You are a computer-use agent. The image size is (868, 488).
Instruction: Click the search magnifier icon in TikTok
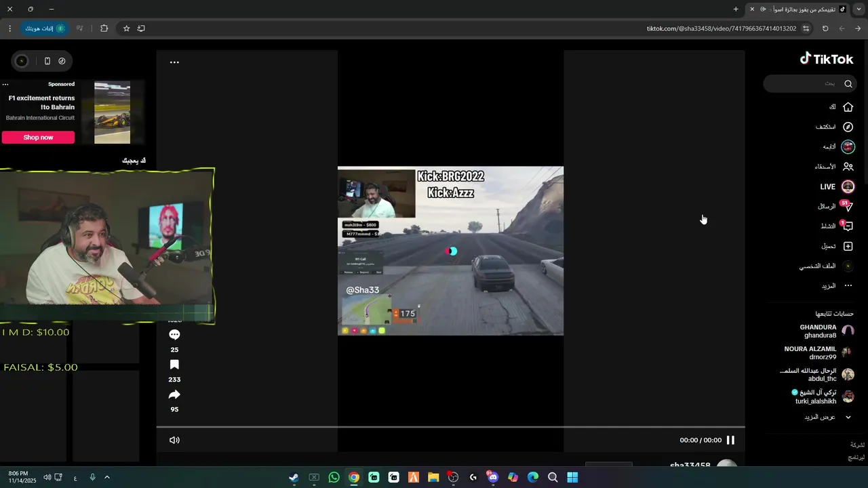tap(848, 84)
